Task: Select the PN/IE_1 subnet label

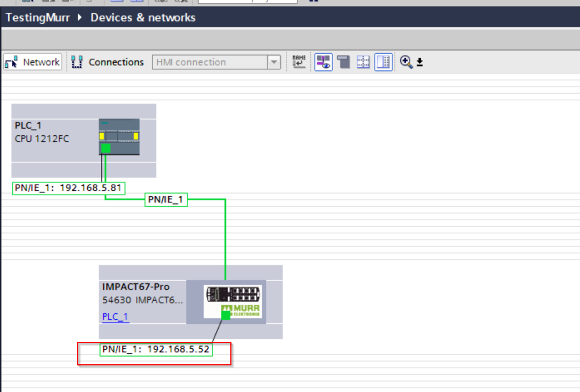Action: [x=166, y=200]
